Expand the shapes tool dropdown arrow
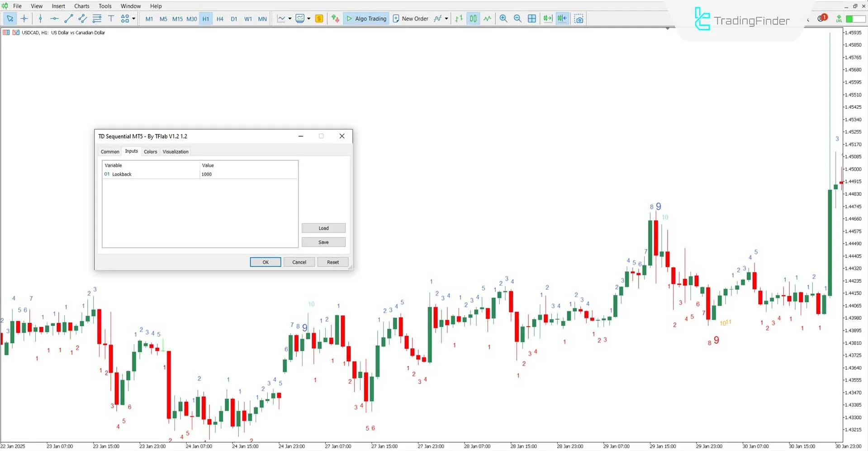 point(134,19)
